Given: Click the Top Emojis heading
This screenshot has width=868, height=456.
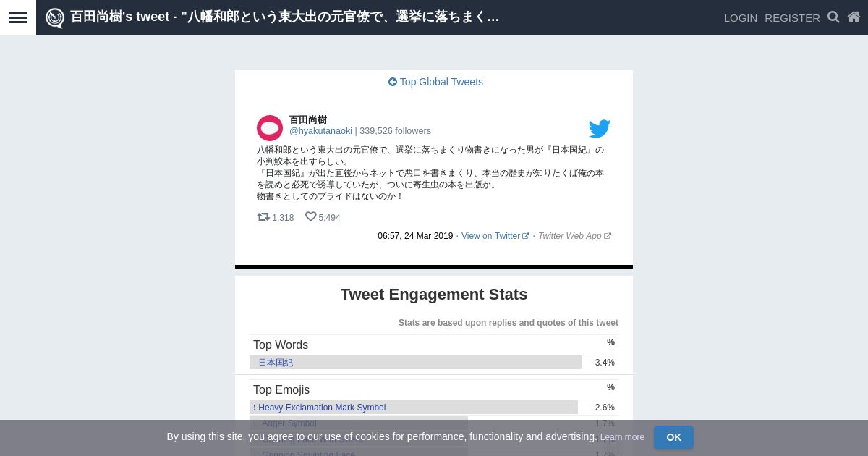Looking at the screenshot, I should (281, 390).
